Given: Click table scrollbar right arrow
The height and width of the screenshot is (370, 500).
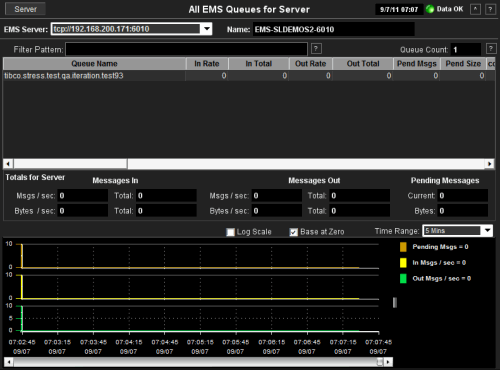Looking at the screenshot, I should coord(489,164).
